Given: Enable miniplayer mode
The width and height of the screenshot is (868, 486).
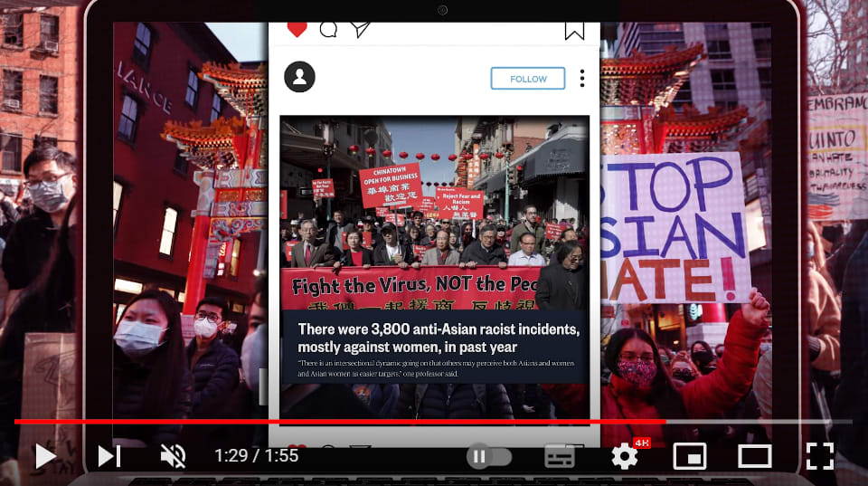Looking at the screenshot, I should click(x=689, y=457).
